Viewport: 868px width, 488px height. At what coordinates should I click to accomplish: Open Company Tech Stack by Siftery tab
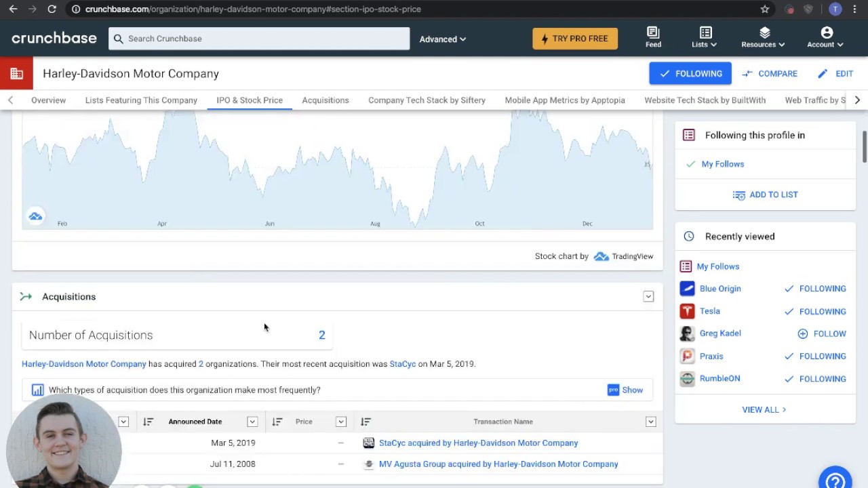coord(427,100)
